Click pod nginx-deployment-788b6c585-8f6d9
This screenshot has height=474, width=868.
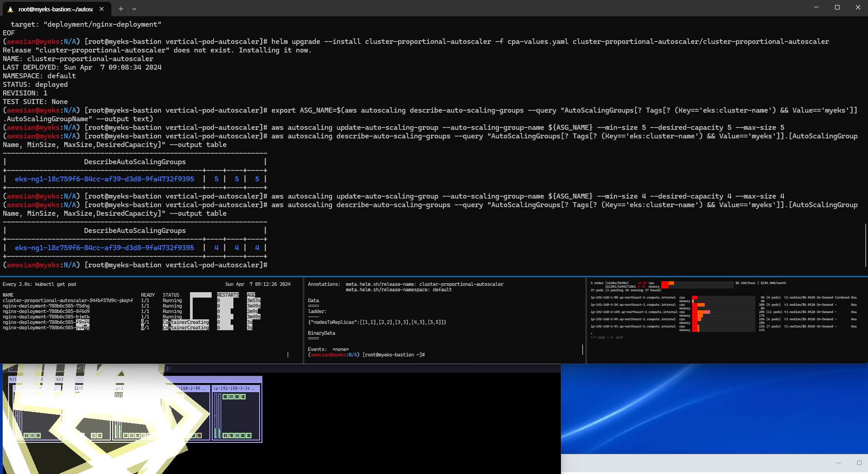[x=46, y=311]
